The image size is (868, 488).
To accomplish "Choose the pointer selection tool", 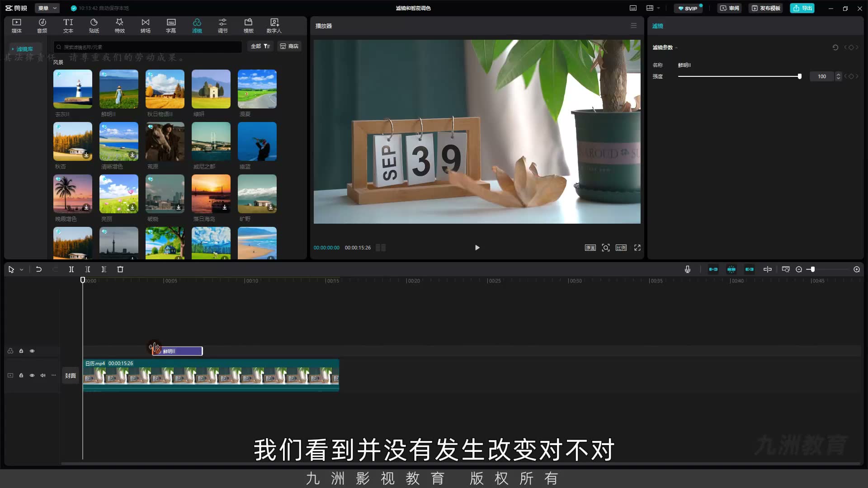I will (x=11, y=269).
